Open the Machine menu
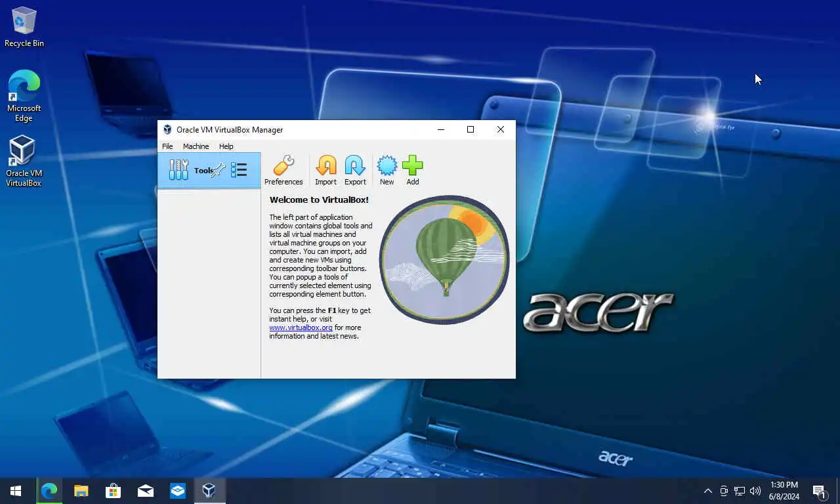The width and height of the screenshot is (840, 504). 196,146
